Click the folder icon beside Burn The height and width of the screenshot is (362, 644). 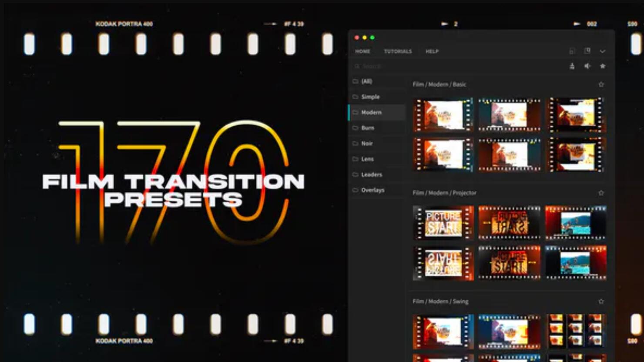[x=355, y=128]
